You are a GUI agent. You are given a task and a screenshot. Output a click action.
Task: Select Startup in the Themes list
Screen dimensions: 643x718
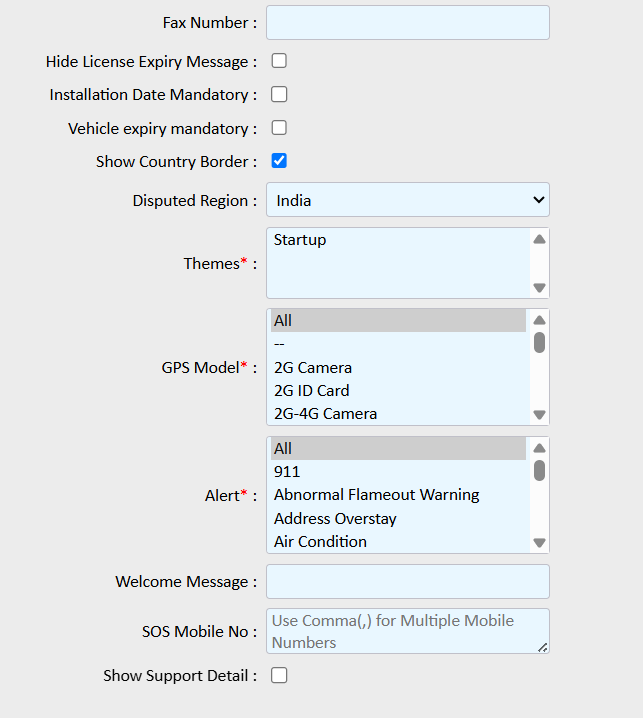tap(300, 240)
